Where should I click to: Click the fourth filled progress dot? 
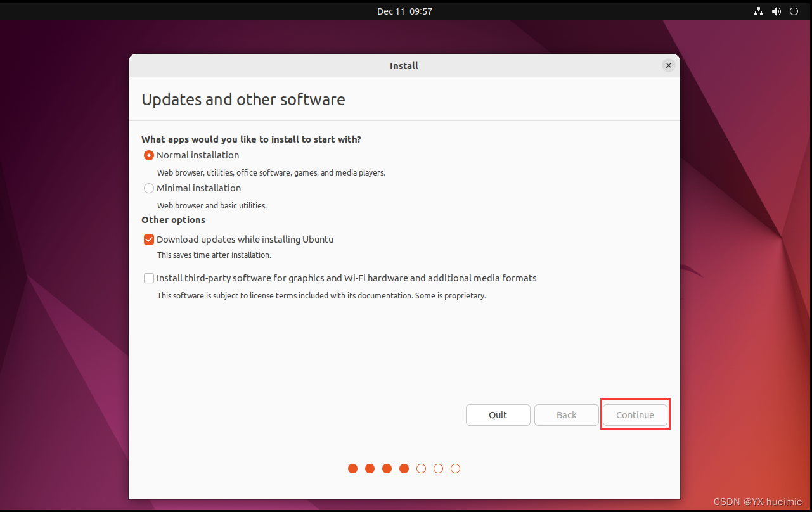(404, 468)
